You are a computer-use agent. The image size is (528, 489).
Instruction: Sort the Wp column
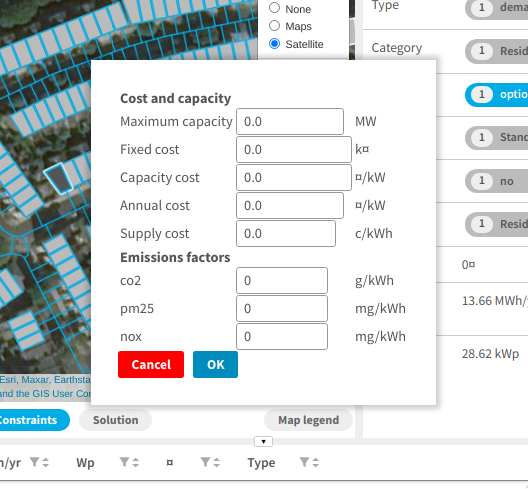[136, 462]
